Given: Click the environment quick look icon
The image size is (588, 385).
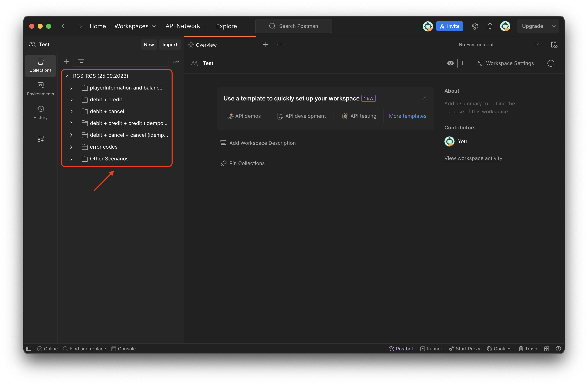Looking at the screenshot, I should pos(554,45).
